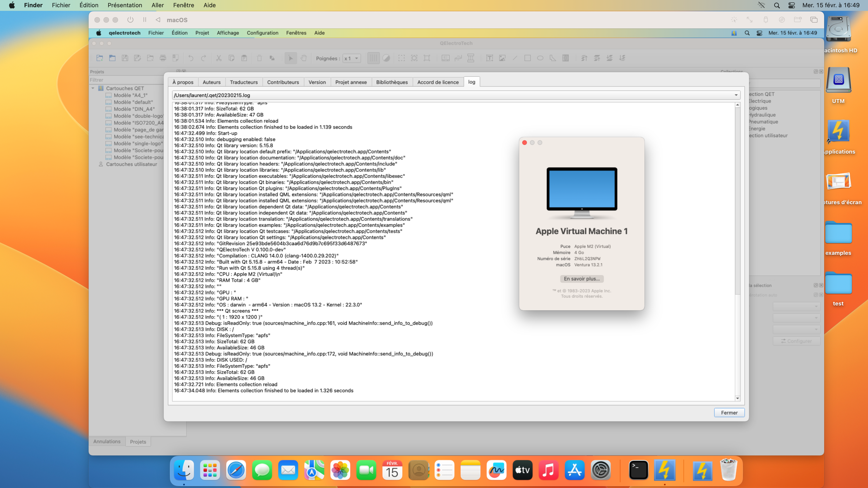Click the Filtrer field in Projets panel
Image resolution: width=868 pixels, height=488 pixels.
tap(127, 80)
